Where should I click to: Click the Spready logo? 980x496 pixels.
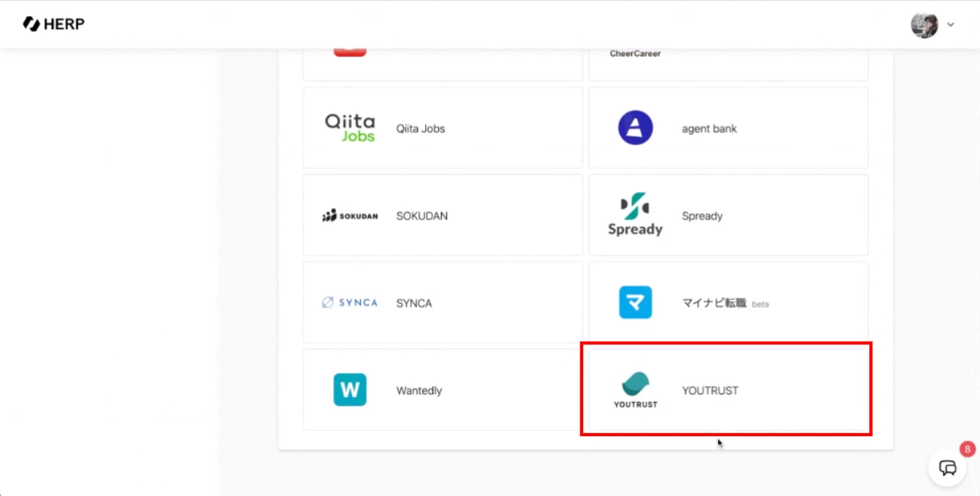tap(635, 215)
